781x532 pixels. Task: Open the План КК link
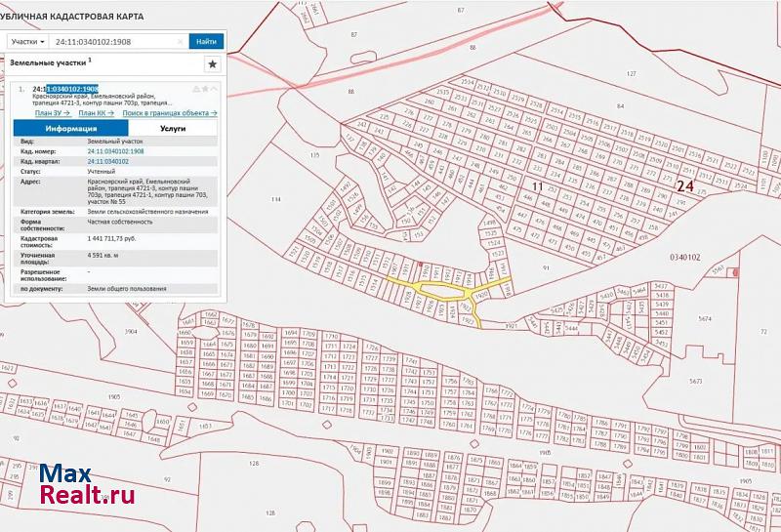click(x=97, y=113)
